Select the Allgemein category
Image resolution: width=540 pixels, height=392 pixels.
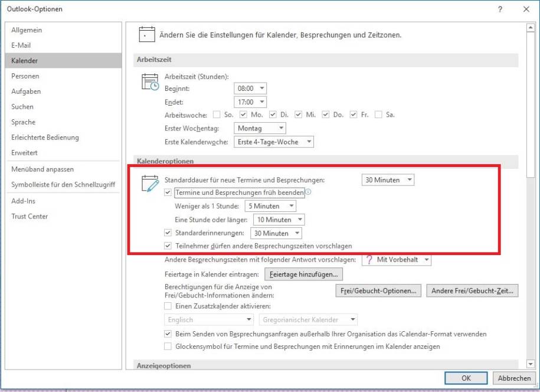point(63,30)
